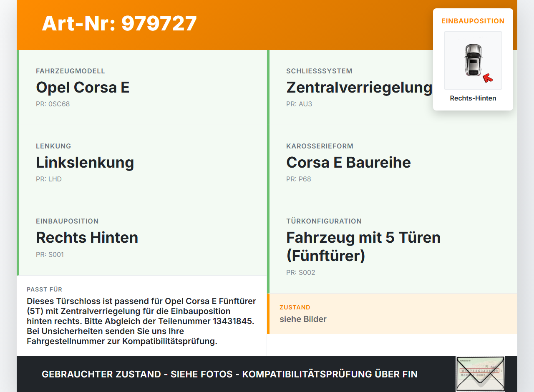Image resolution: width=534 pixels, height=392 pixels.
Task: Click the Fahrzeugschein document thumbnail
Action: (x=480, y=374)
